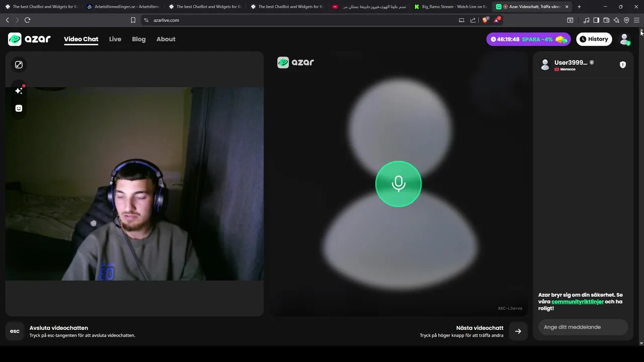Open the History button
The image size is (644, 362).
click(594, 39)
